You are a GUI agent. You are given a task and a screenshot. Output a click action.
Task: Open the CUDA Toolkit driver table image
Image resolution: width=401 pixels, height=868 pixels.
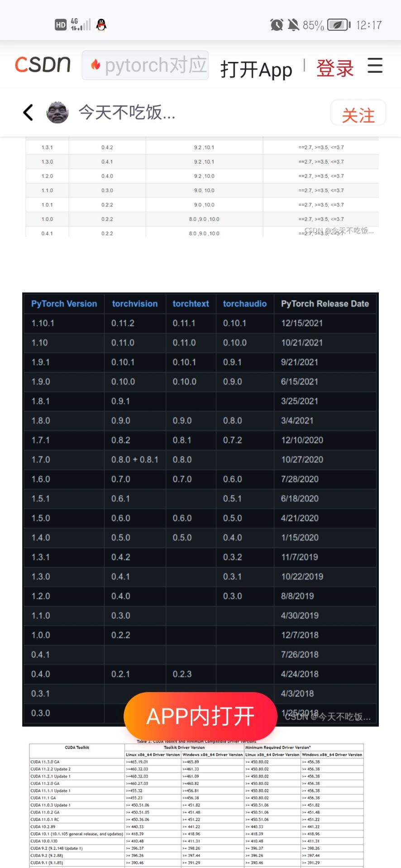coord(196,805)
